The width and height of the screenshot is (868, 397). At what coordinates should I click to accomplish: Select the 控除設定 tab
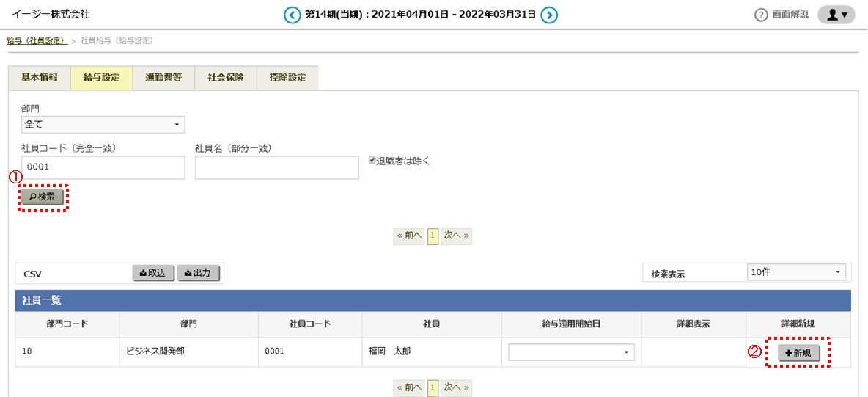coord(287,78)
